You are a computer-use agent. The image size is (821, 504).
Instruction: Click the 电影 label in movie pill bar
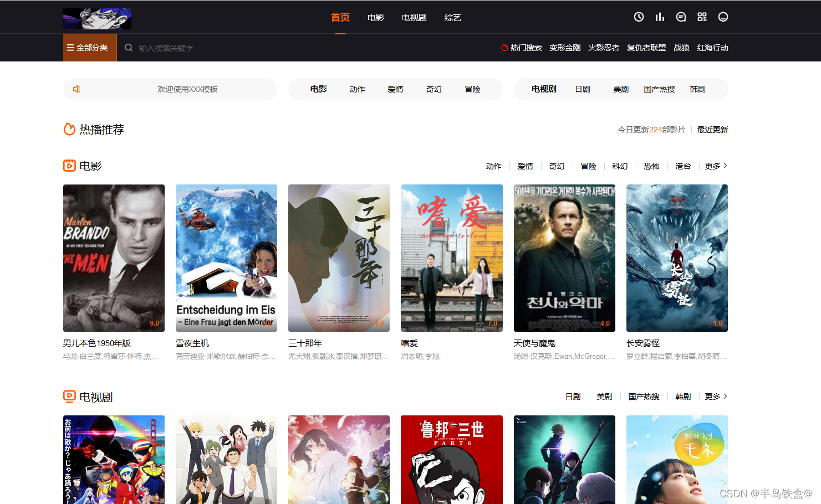click(x=318, y=89)
